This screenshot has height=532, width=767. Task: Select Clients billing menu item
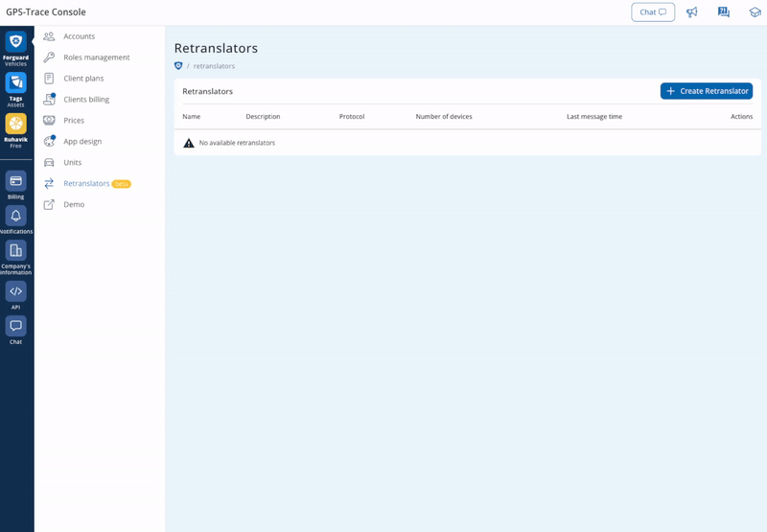click(86, 100)
